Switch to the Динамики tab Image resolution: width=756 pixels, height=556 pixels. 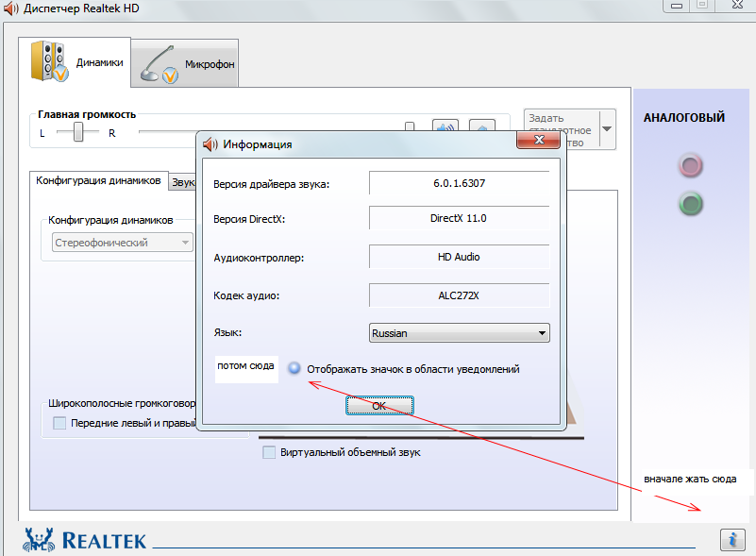point(75,62)
